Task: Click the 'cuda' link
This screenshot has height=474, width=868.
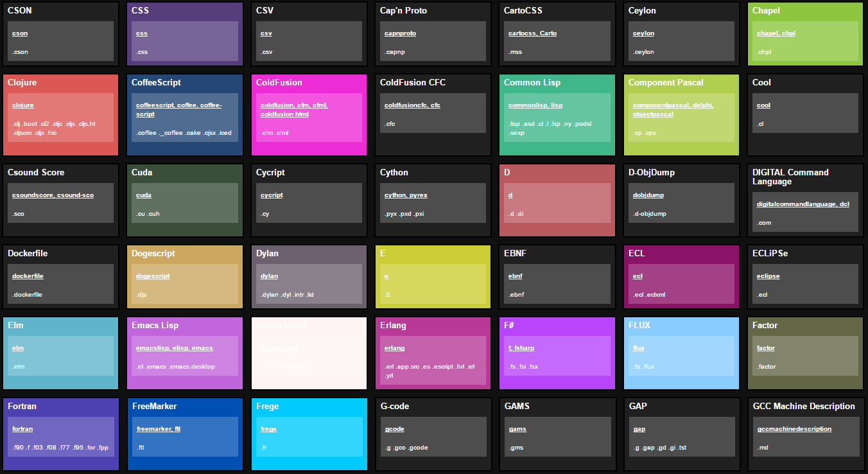Action: [x=144, y=195]
